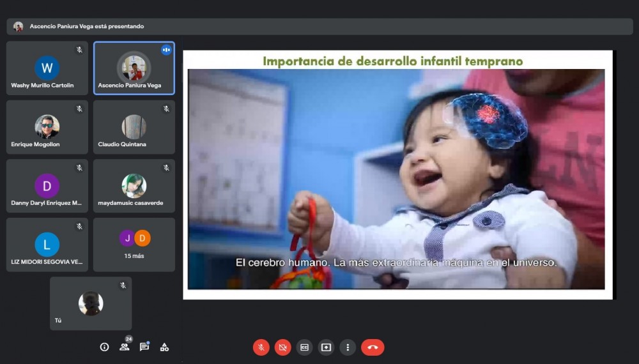Open meeting details info icon
The height and width of the screenshot is (364, 639).
point(104,347)
